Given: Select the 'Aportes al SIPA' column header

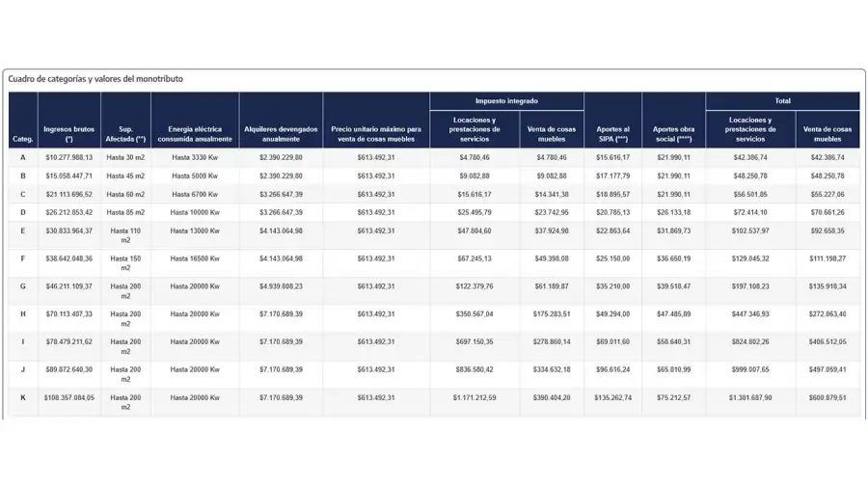Looking at the screenshot, I should pyautogui.click(x=612, y=133).
